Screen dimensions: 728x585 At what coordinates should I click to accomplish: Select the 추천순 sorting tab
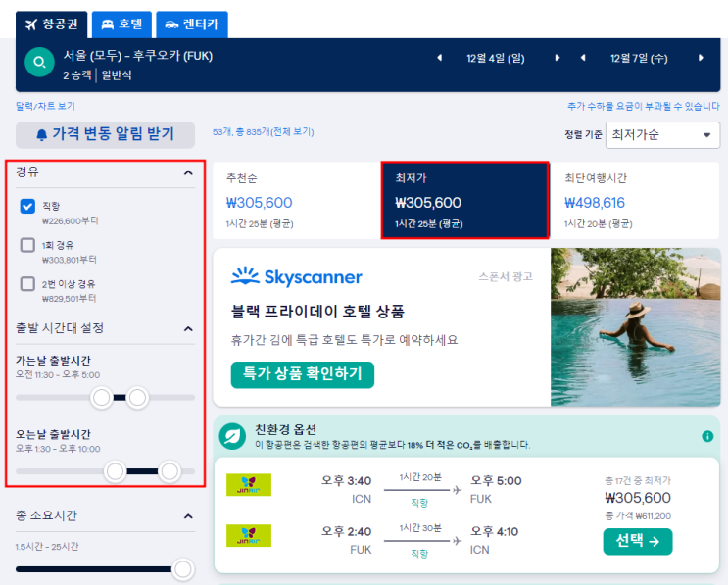297,201
